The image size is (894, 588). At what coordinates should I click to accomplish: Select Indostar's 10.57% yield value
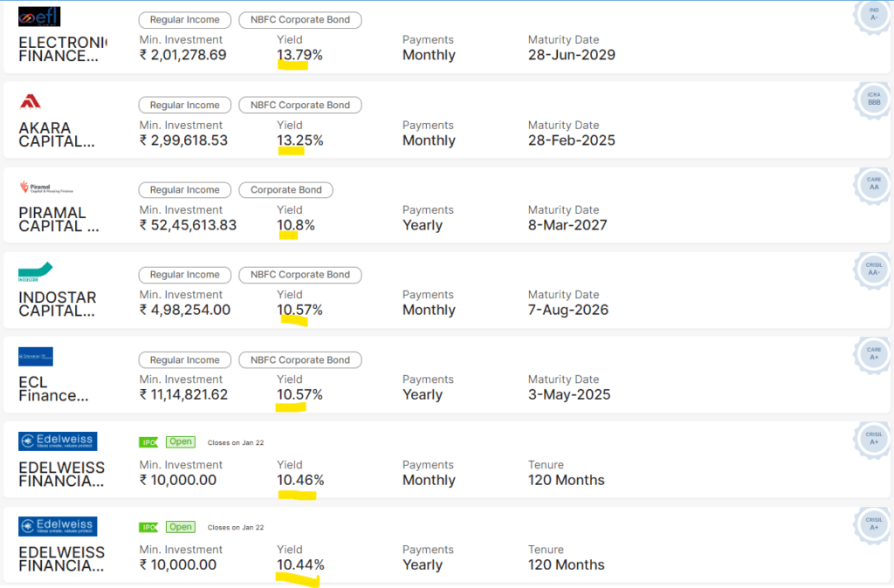click(300, 311)
